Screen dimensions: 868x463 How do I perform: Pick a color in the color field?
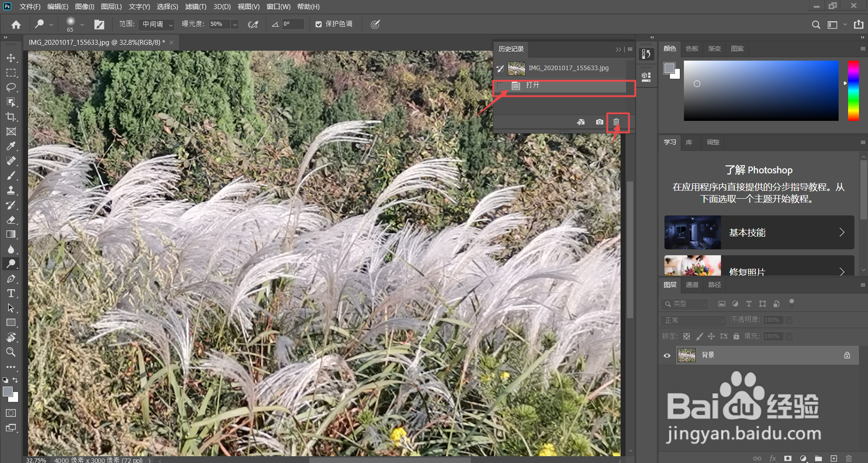pos(761,91)
